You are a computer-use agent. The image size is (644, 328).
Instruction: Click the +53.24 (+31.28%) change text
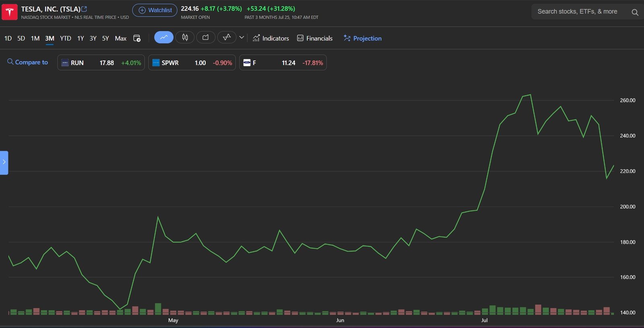(271, 8)
